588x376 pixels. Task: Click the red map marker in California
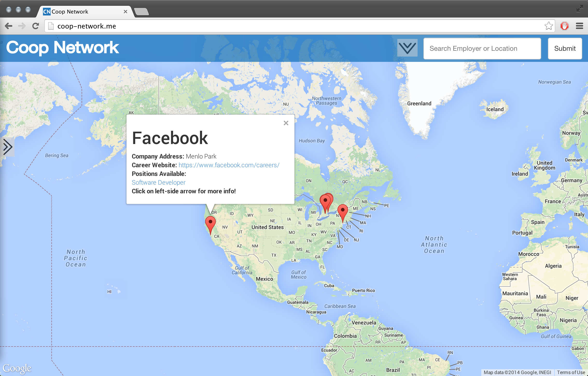pos(210,223)
